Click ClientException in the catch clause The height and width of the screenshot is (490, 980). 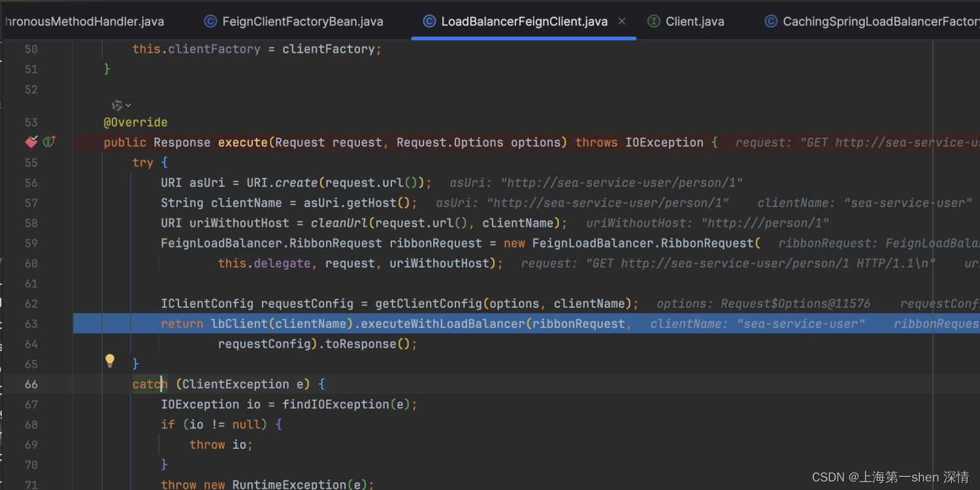click(236, 384)
